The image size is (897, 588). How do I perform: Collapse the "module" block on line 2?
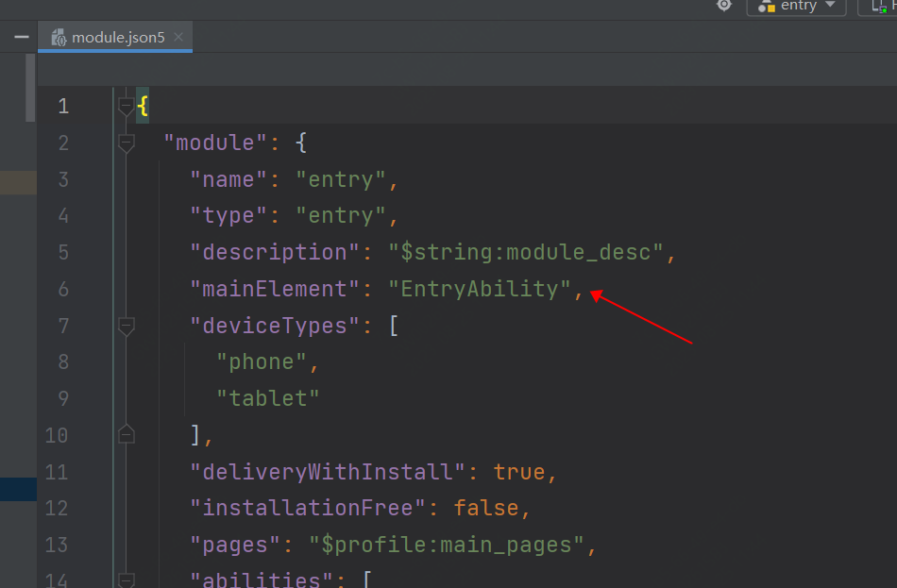click(126, 143)
